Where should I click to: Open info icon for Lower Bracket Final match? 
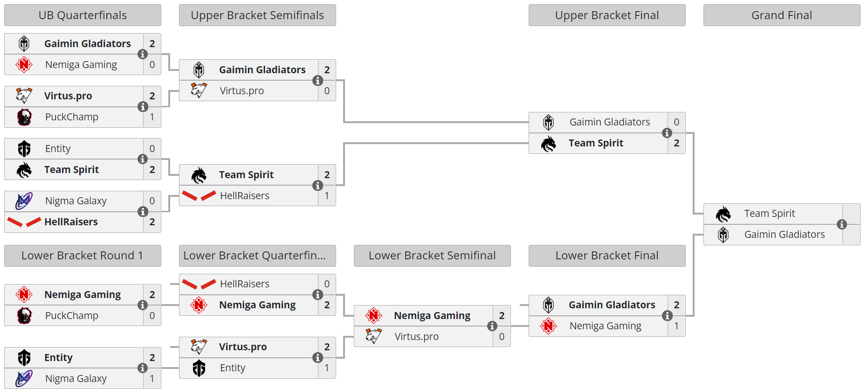[667, 316]
